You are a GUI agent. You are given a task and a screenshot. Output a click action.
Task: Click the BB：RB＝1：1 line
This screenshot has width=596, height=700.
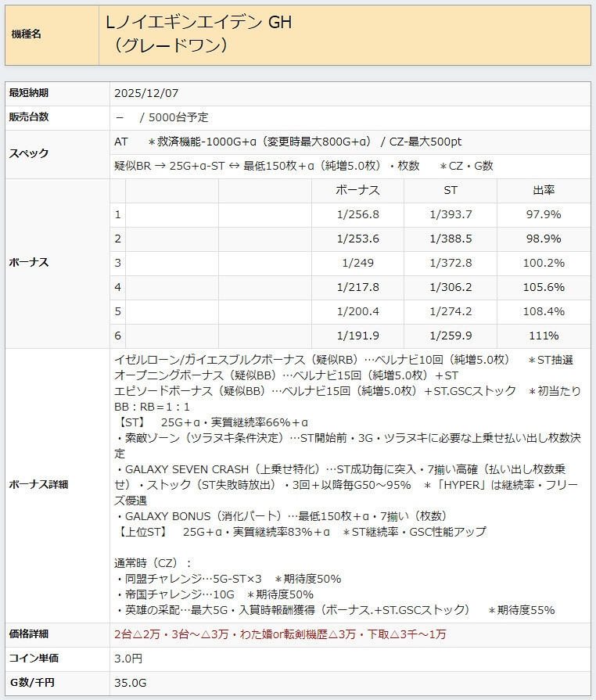pos(152,407)
